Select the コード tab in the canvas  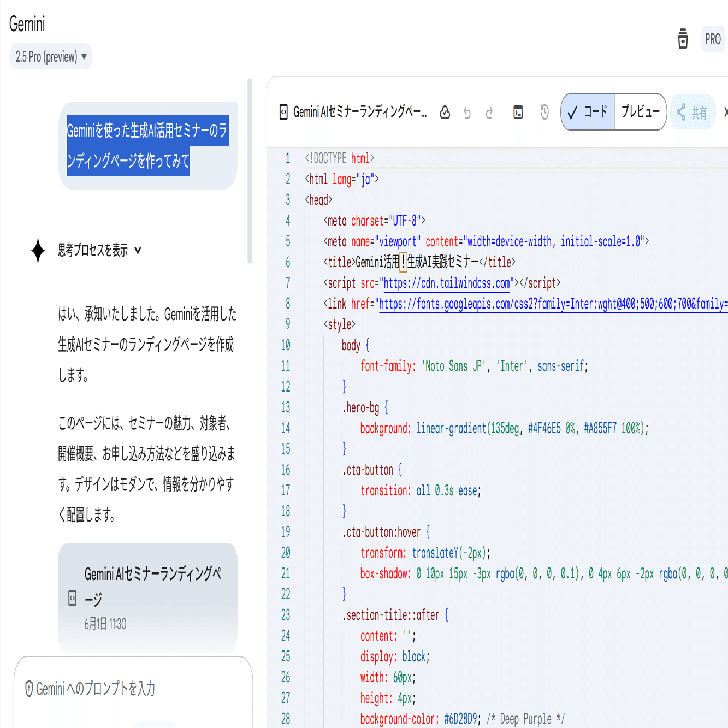click(x=588, y=112)
